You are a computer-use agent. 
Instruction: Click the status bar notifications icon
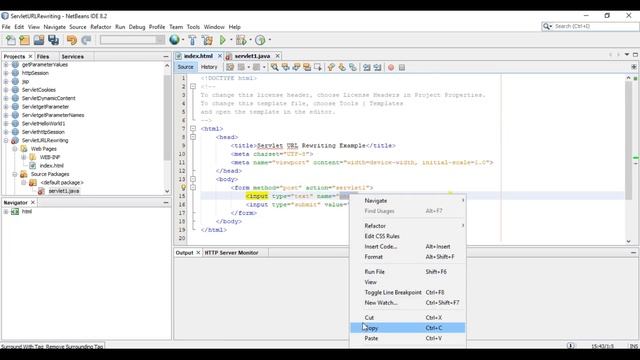click(571, 346)
